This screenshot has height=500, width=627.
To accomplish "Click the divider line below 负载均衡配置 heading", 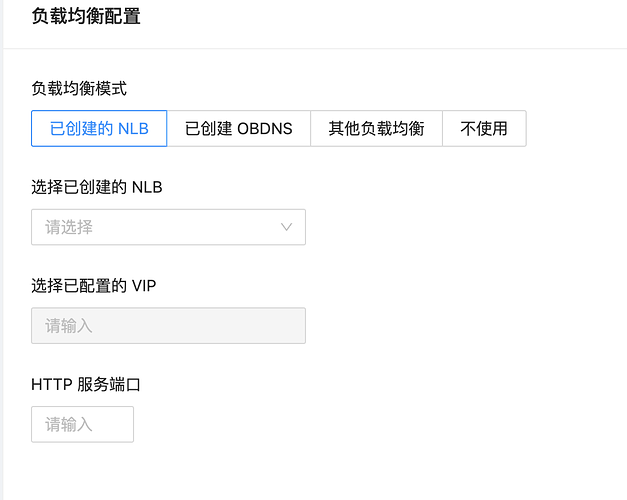I will pyautogui.click(x=315, y=49).
